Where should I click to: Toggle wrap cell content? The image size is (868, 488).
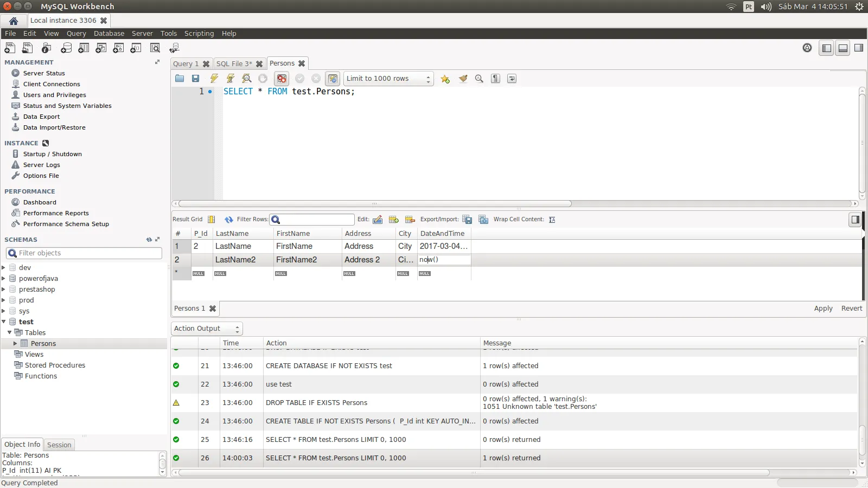coord(552,220)
